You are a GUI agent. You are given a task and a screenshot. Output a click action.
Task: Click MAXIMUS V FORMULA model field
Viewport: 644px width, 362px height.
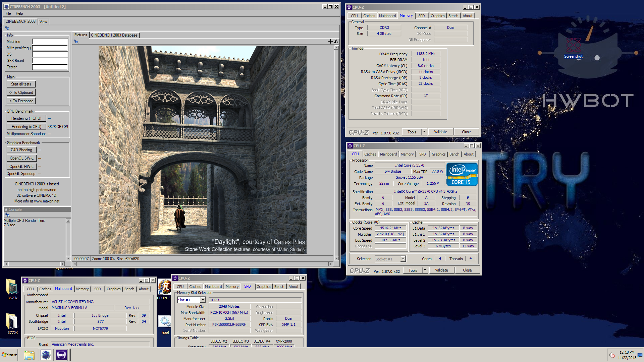82,308
